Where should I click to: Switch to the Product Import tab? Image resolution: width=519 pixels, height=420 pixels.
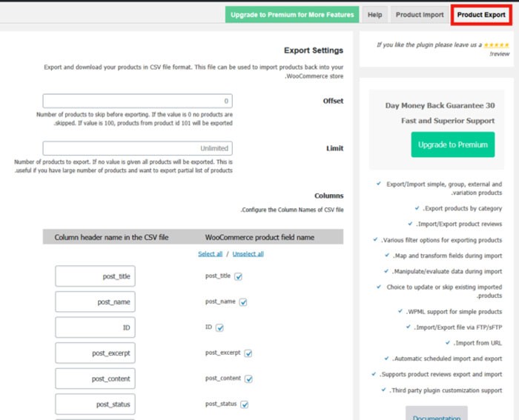[420, 15]
